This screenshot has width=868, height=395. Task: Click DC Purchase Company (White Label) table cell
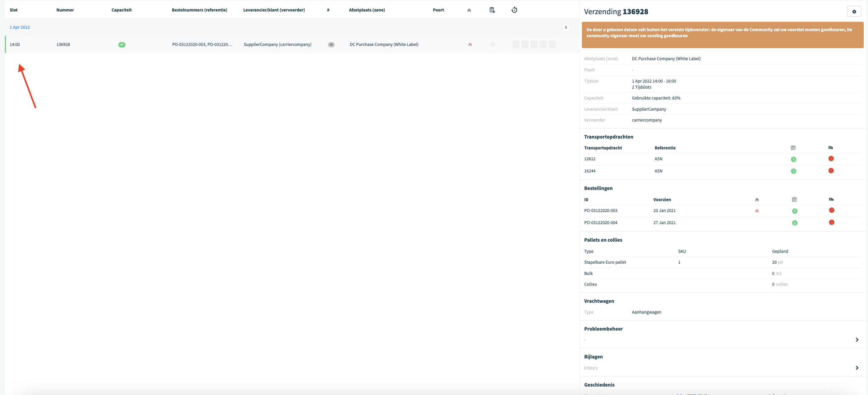[x=384, y=44]
